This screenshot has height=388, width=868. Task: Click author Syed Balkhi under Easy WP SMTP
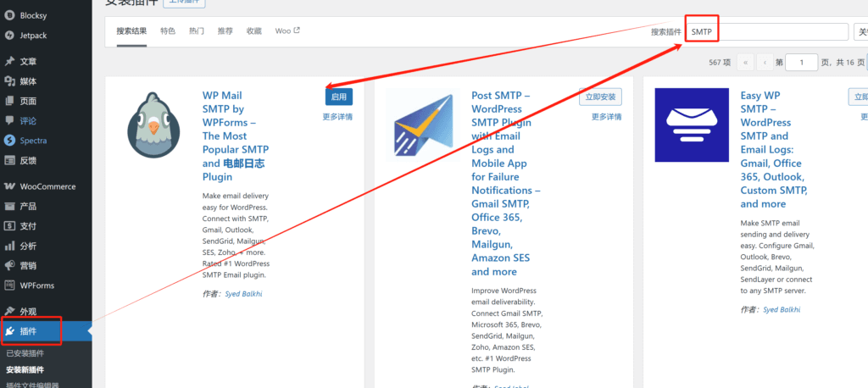tap(782, 309)
